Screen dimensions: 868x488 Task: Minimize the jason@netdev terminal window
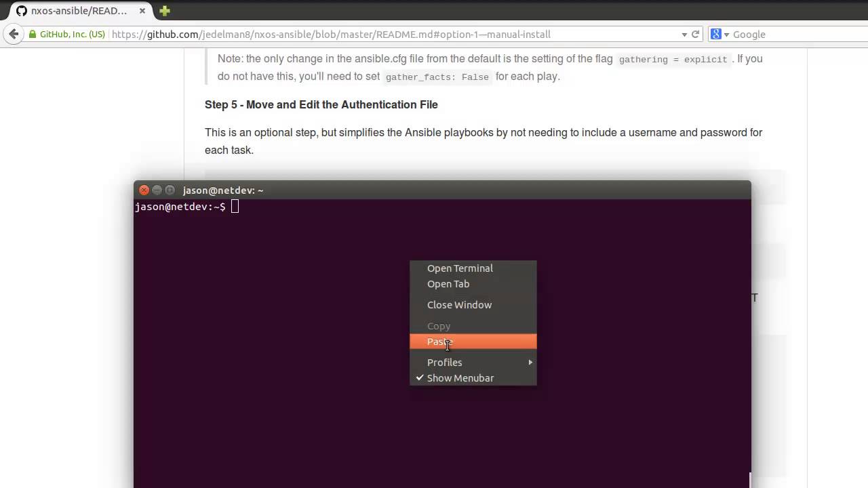pos(157,190)
